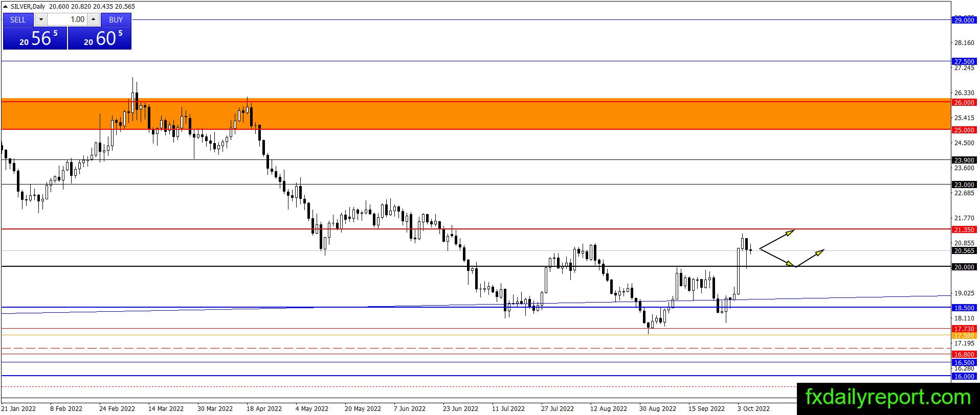Viewport: 980px width, 415px height.
Task: Click the 21 Jan 2022 date marker
Action: point(18,408)
